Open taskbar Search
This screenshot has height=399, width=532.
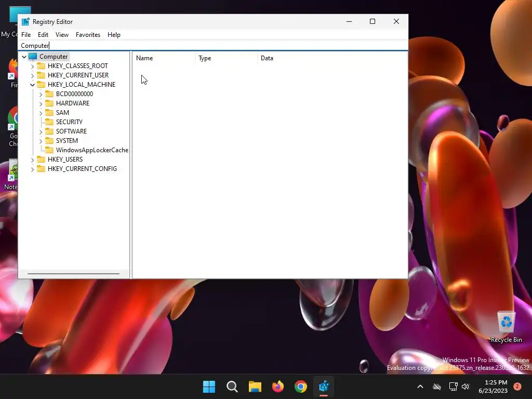[x=232, y=387]
